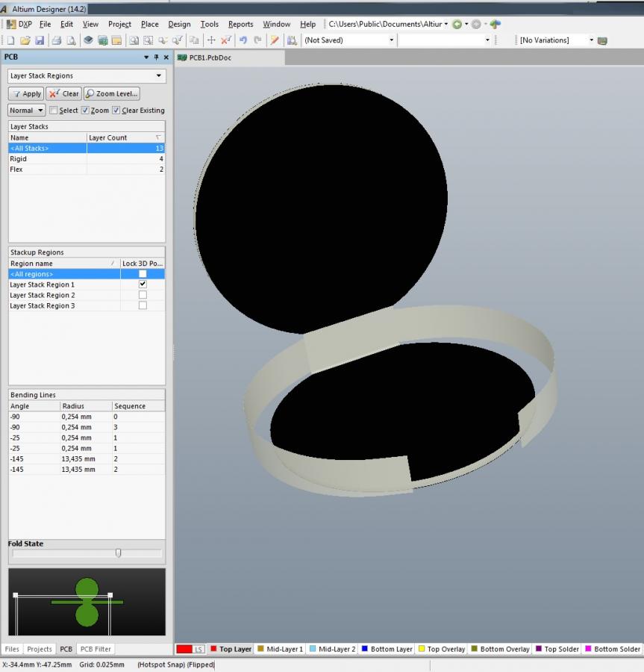Select the Flex layer stack row
Viewport: 644px width, 672px height.
(x=16, y=169)
